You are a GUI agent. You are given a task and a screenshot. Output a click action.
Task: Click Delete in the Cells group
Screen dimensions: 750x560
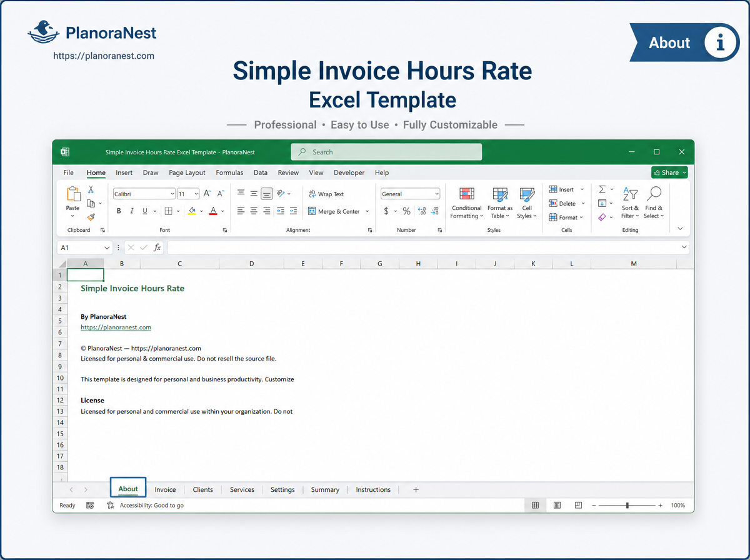click(563, 203)
